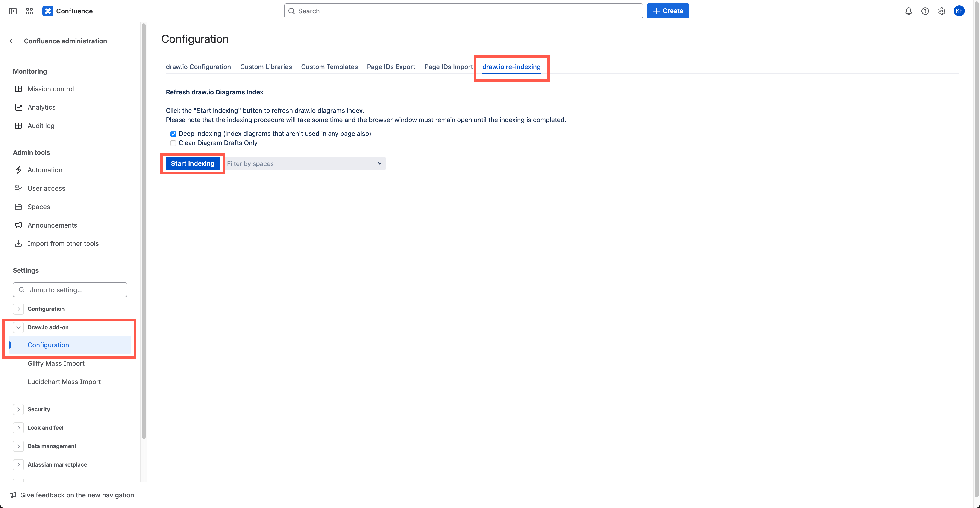Viewport: 980px width, 508px height.
Task: Enable Clean Diagram Drafts Only
Action: (173, 143)
